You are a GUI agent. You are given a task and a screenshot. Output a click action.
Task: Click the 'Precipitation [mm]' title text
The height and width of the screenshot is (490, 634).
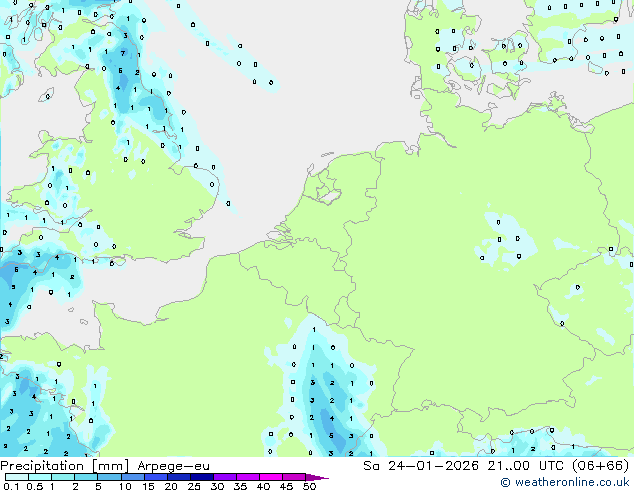(64, 466)
